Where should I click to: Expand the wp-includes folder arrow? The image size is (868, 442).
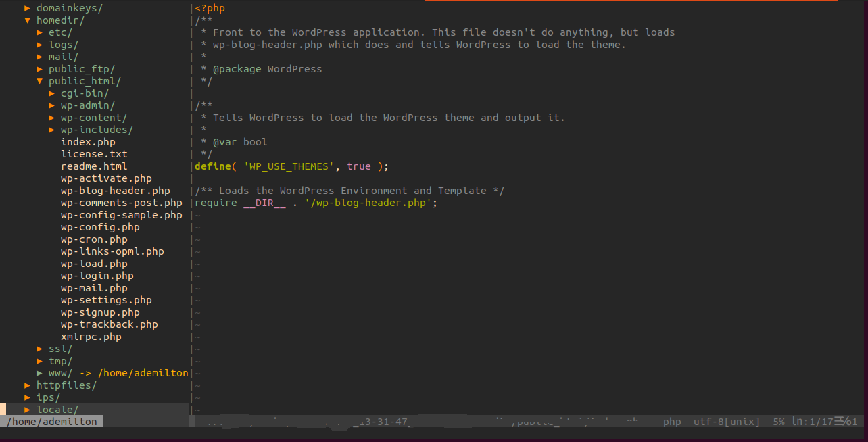[x=52, y=130]
